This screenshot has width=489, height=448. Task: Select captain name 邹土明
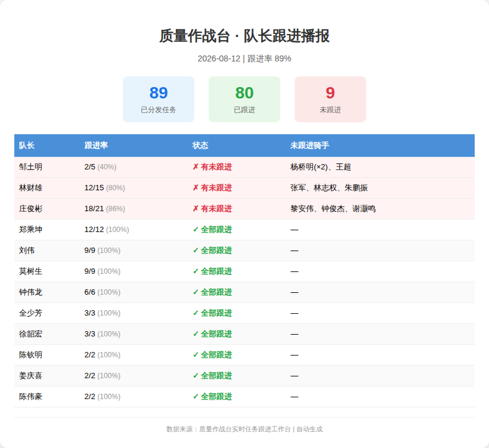tap(30, 167)
